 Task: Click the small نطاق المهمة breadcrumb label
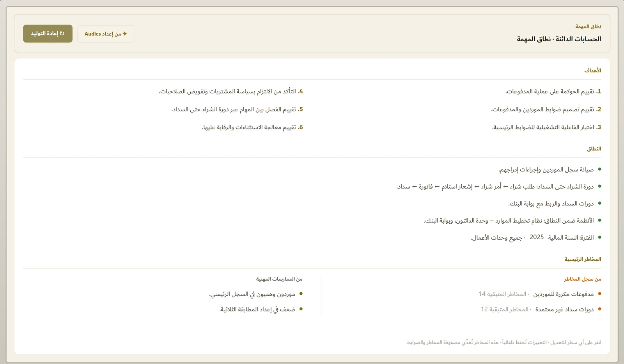[588, 27]
